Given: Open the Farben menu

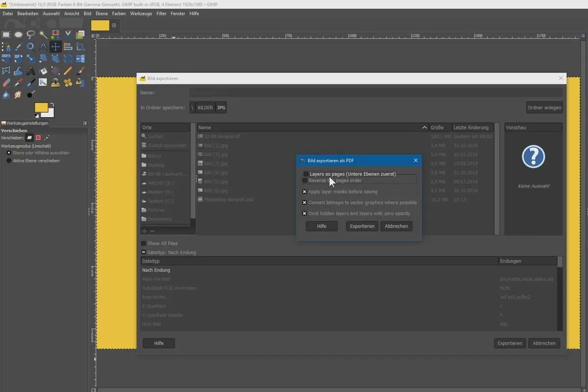Looking at the screenshot, I should click(x=119, y=14).
